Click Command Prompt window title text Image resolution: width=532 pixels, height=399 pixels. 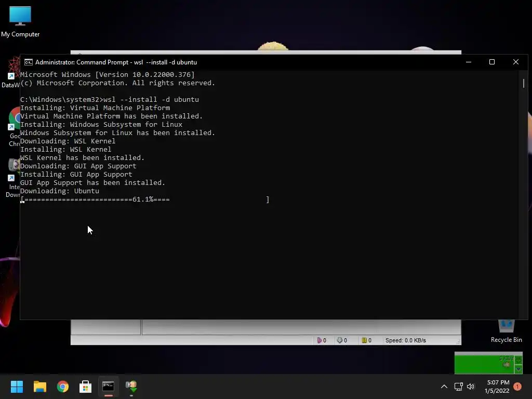[x=116, y=62]
